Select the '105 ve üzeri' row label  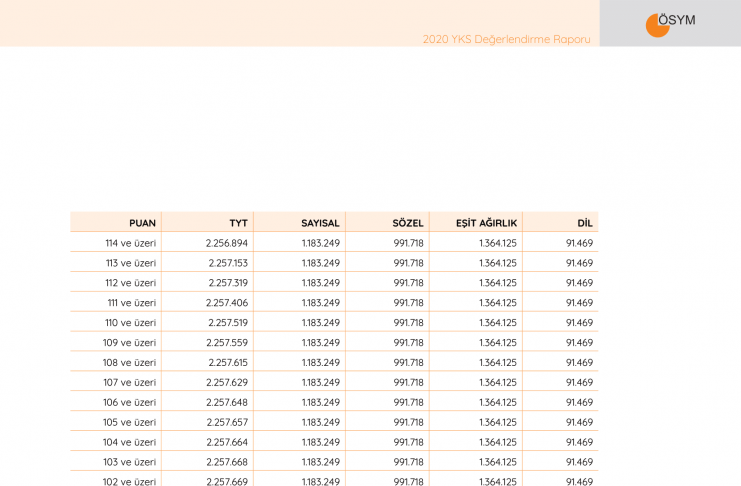[x=129, y=422]
